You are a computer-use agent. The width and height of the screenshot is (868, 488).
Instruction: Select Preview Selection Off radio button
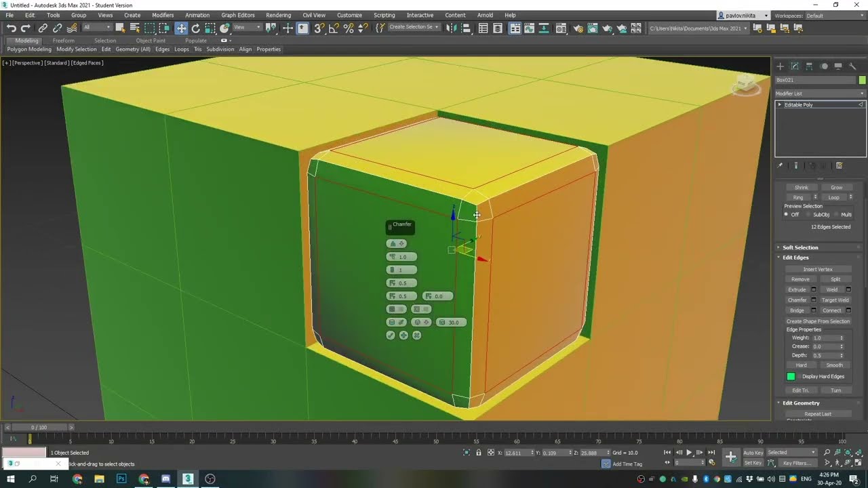[x=786, y=214]
